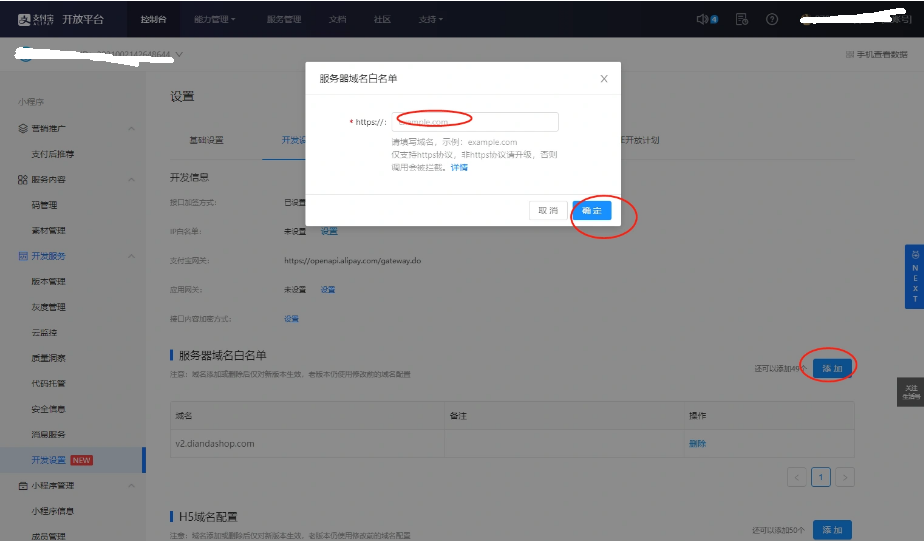924x541 pixels.
Task: Collapse the 小程序管理 sidebar group
Action: (x=131, y=486)
